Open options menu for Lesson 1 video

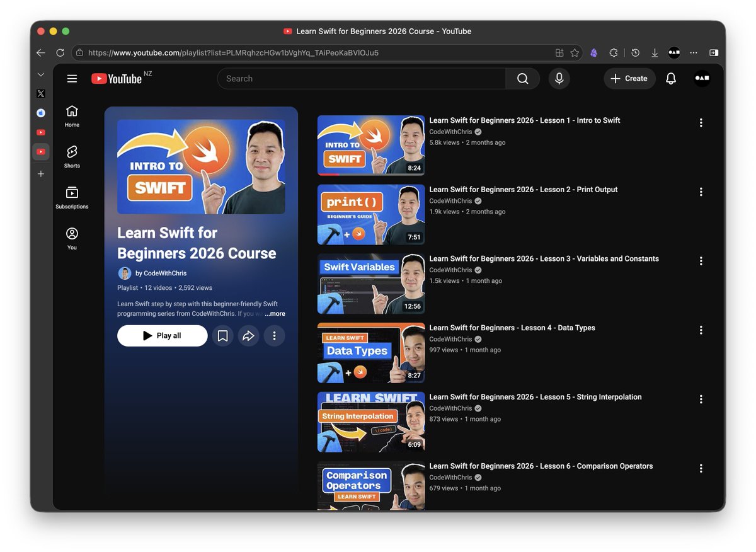pos(701,123)
